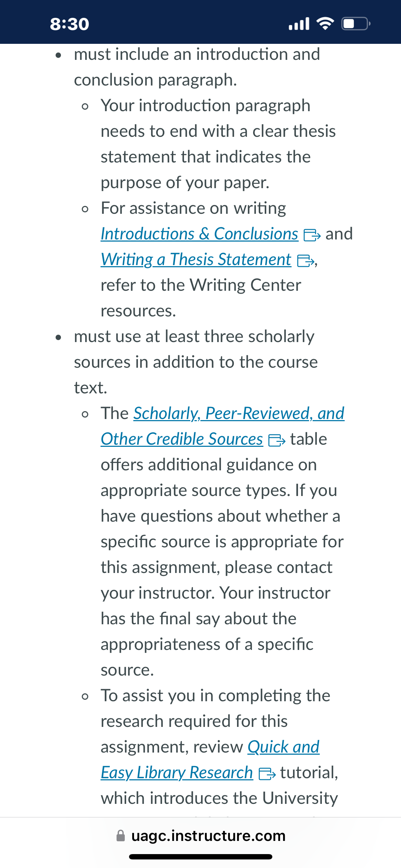The image size is (401, 868).
Task: Tap the home indicator bar
Action: coord(201,857)
